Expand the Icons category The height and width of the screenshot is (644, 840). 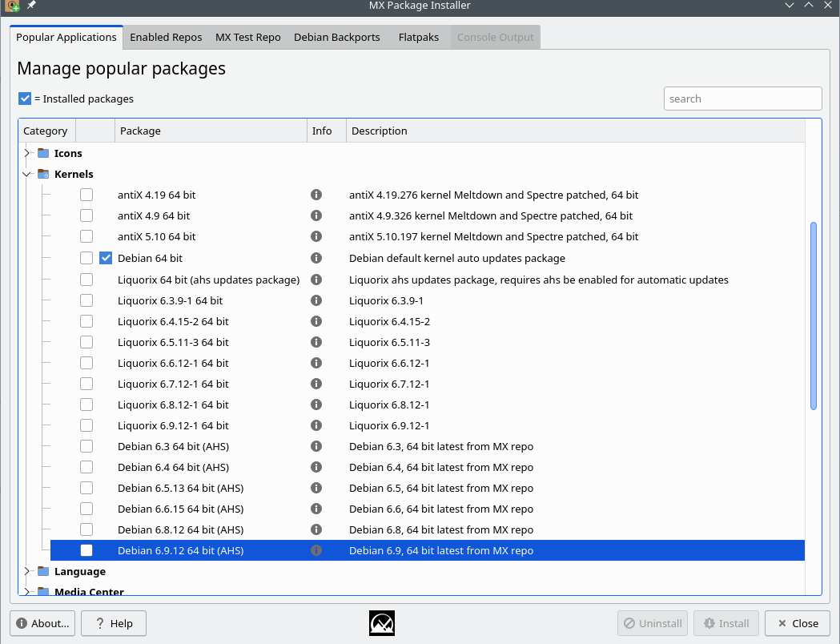click(x=26, y=153)
